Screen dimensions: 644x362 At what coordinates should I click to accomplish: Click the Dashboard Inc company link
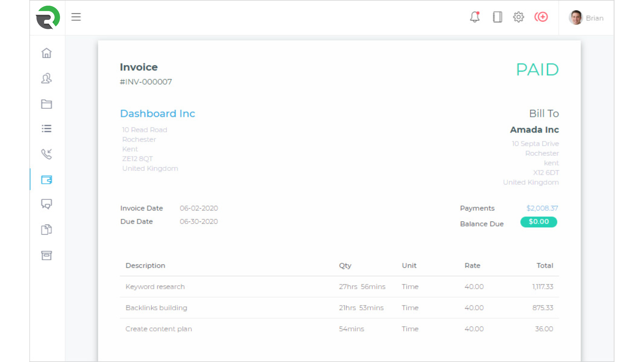point(157,114)
